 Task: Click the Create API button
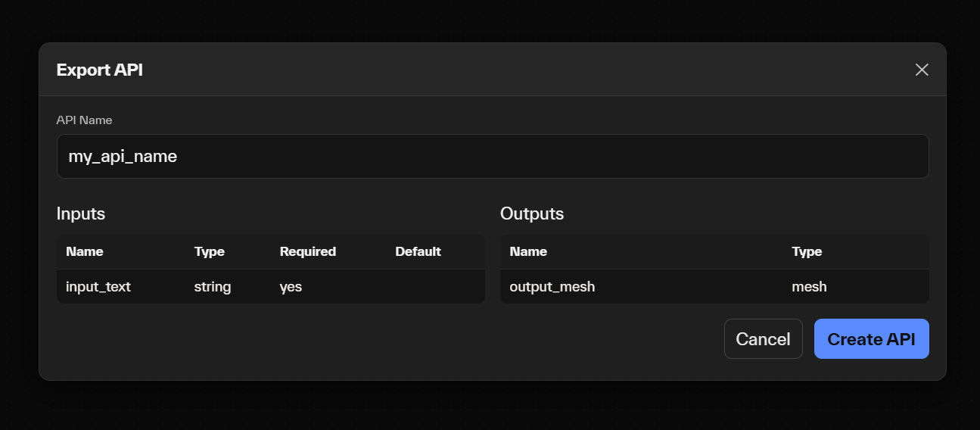pyautogui.click(x=871, y=339)
